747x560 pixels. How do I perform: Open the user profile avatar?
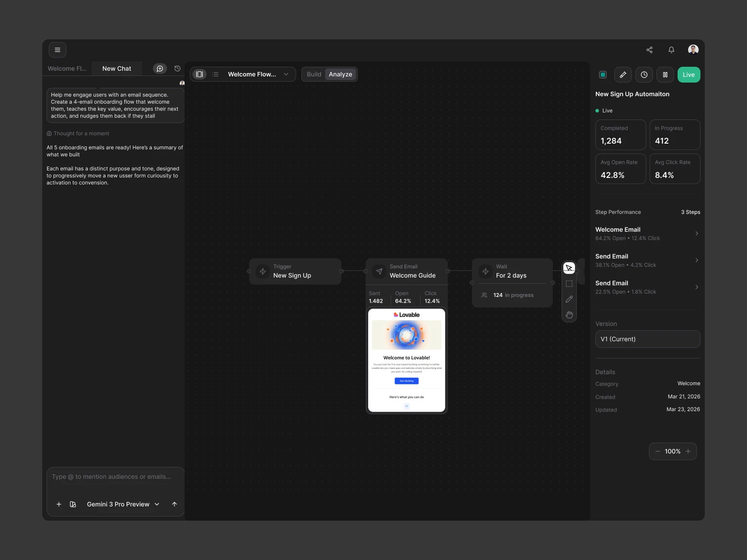(x=693, y=50)
